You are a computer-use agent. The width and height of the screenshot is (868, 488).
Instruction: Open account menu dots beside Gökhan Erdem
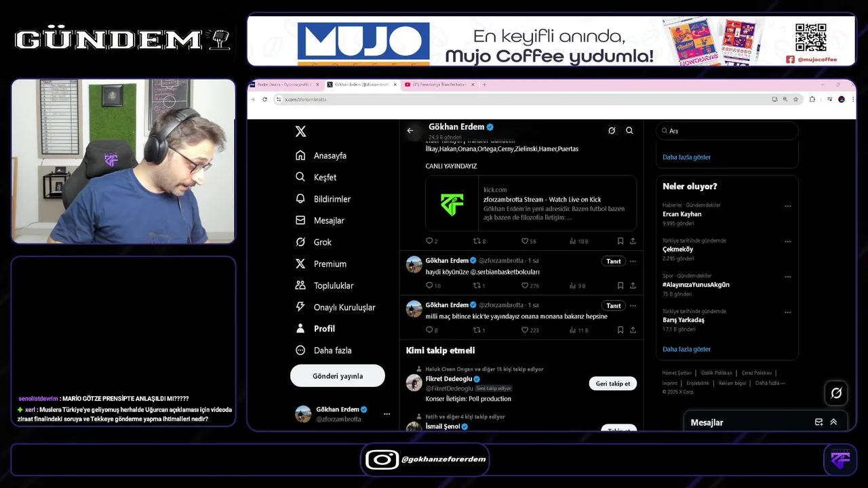387,414
